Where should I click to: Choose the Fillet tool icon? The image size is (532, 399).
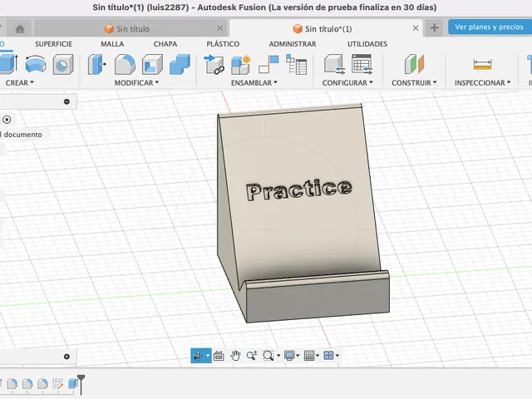(x=125, y=64)
